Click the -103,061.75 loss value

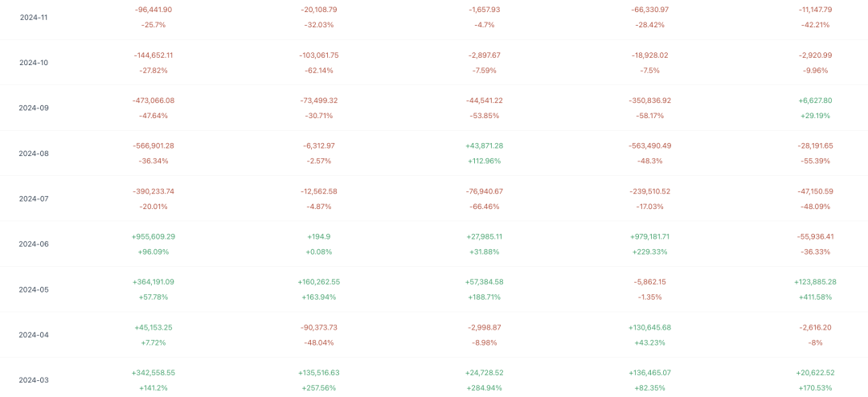[319, 55]
